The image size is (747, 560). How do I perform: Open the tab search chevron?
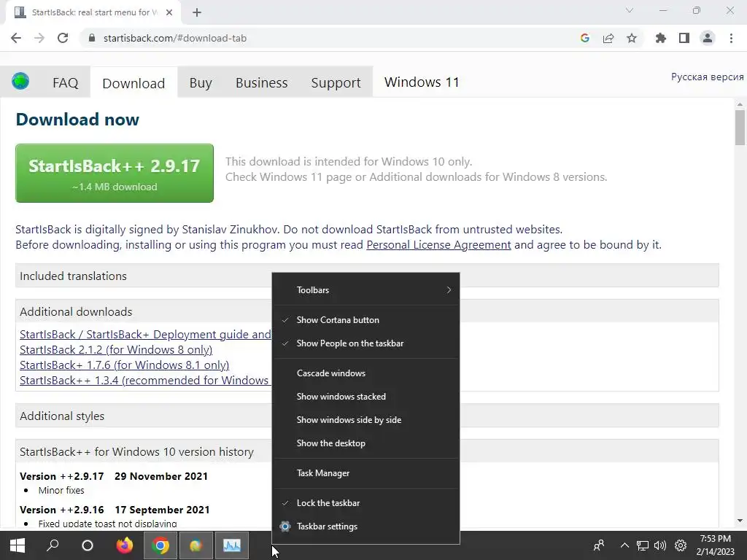point(630,10)
